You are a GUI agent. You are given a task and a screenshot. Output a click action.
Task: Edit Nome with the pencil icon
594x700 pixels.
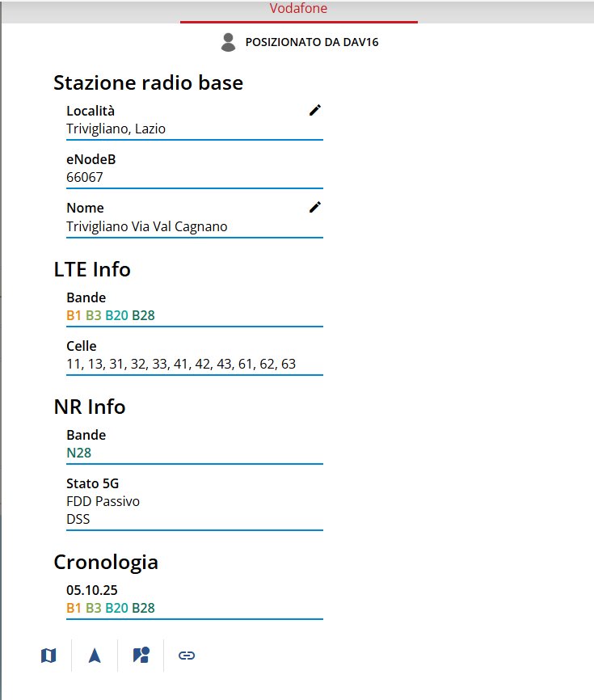point(315,208)
